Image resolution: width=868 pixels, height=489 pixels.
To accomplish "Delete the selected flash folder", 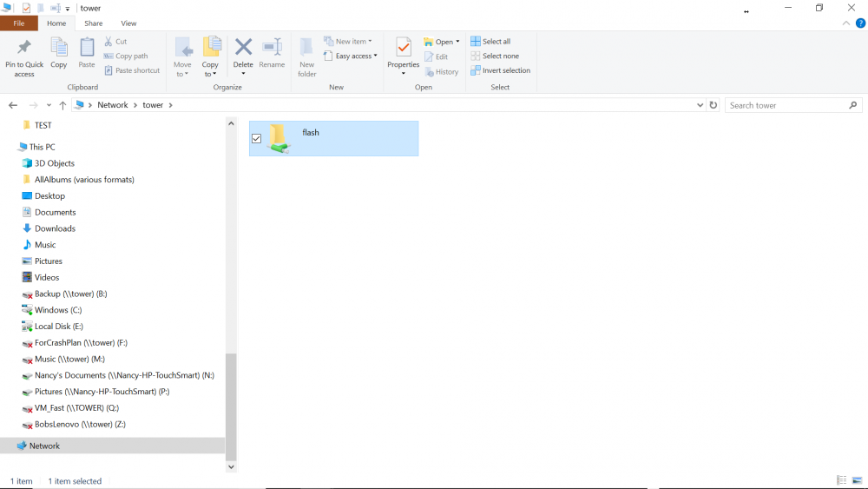I will [x=243, y=53].
